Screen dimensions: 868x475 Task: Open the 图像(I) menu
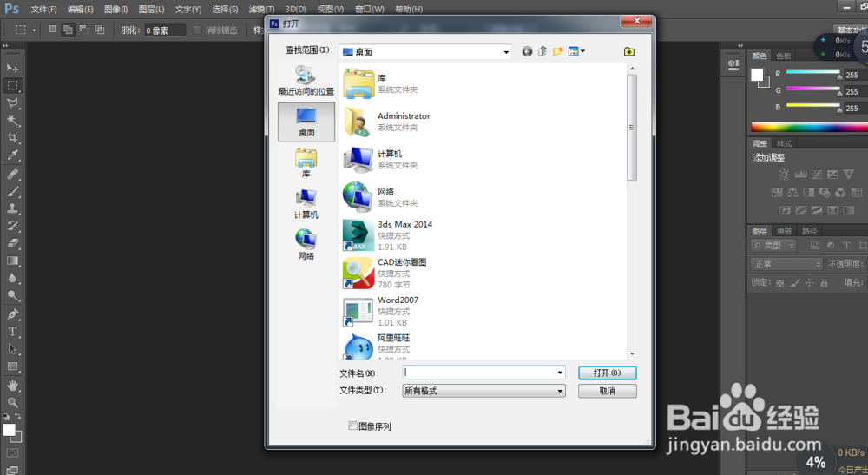point(115,9)
